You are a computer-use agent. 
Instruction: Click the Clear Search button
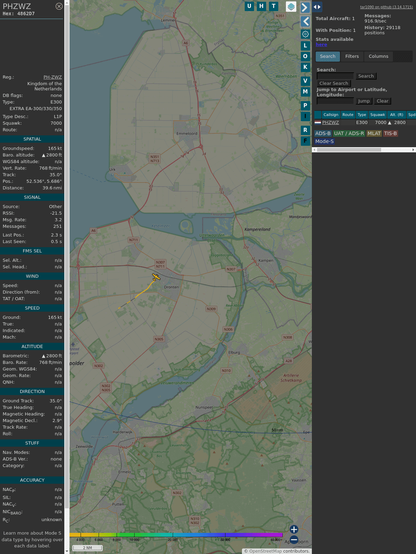point(334,83)
